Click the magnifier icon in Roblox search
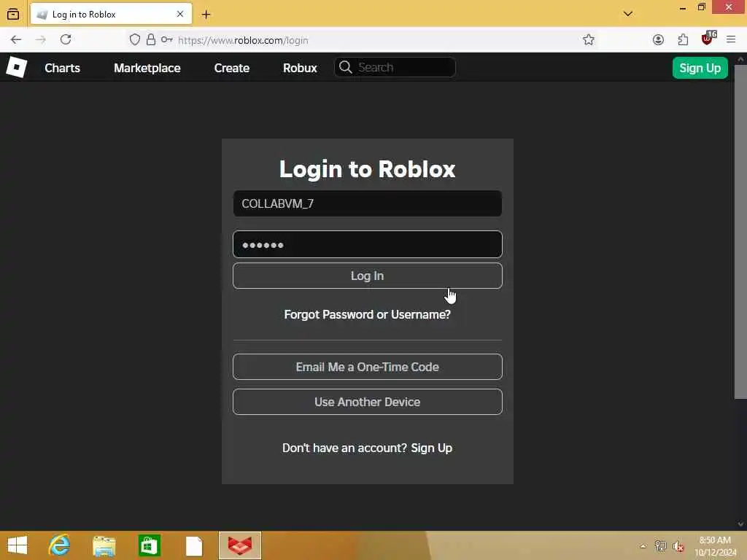Viewport: 747px width, 560px height. tap(345, 67)
